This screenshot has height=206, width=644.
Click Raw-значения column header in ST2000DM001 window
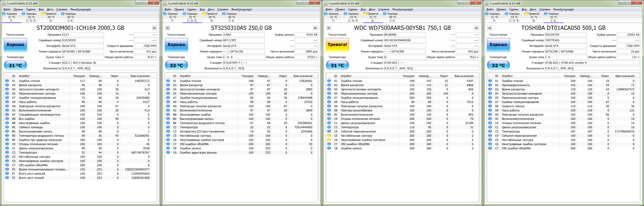[135, 76]
